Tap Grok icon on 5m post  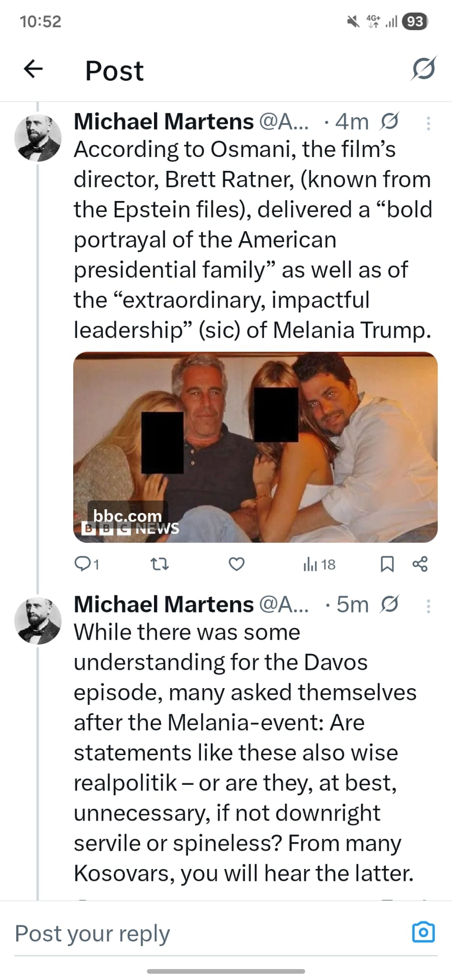(389, 605)
